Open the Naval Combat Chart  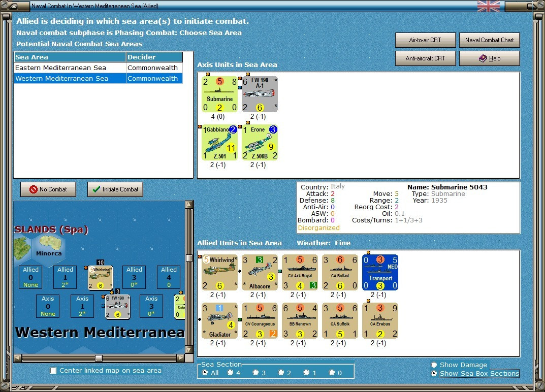tap(490, 40)
